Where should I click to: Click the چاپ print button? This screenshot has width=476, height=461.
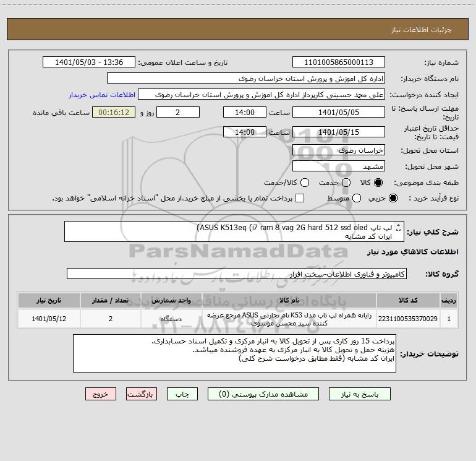pos(182,394)
